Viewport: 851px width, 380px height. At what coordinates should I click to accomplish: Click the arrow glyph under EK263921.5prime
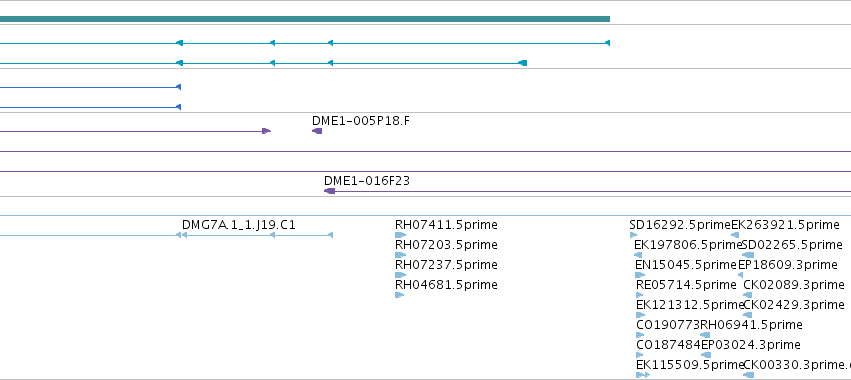[x=735, y=235]
